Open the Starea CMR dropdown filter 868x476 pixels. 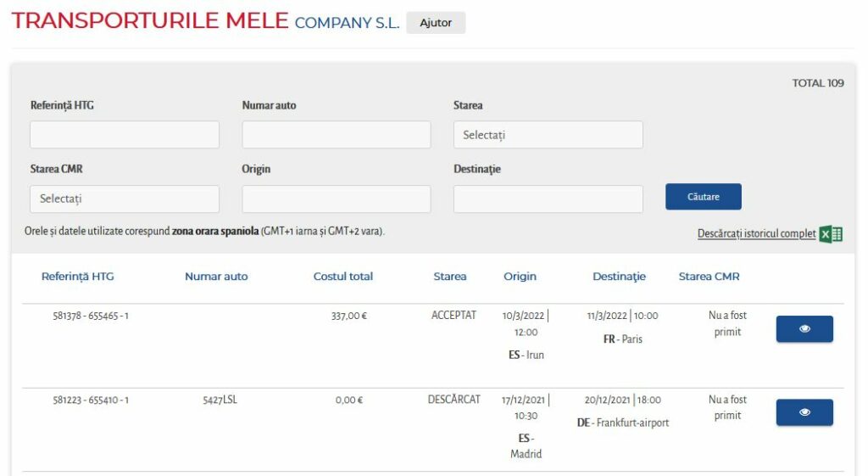(x=125, y=199)
